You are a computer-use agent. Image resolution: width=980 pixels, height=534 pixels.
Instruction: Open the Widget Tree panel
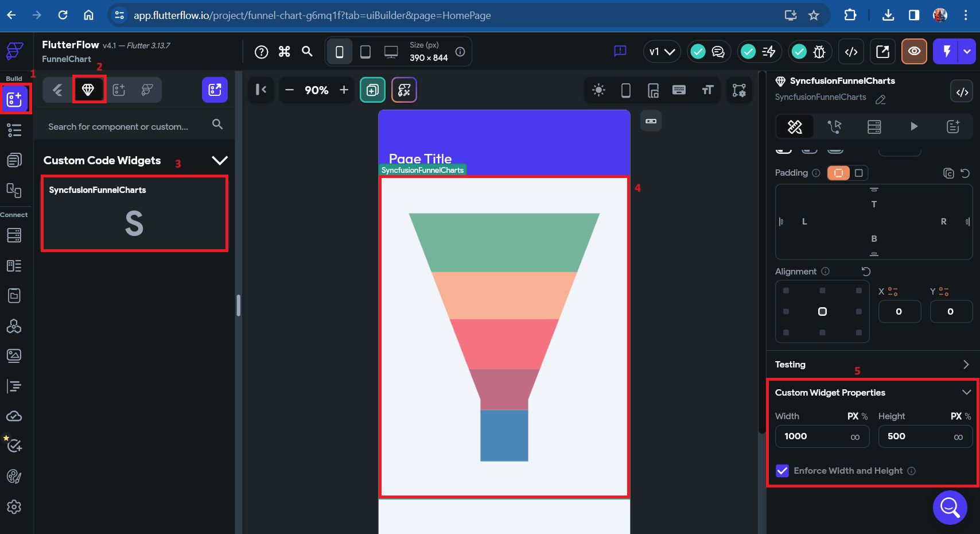pyautogui.click(x=14, y=130)
